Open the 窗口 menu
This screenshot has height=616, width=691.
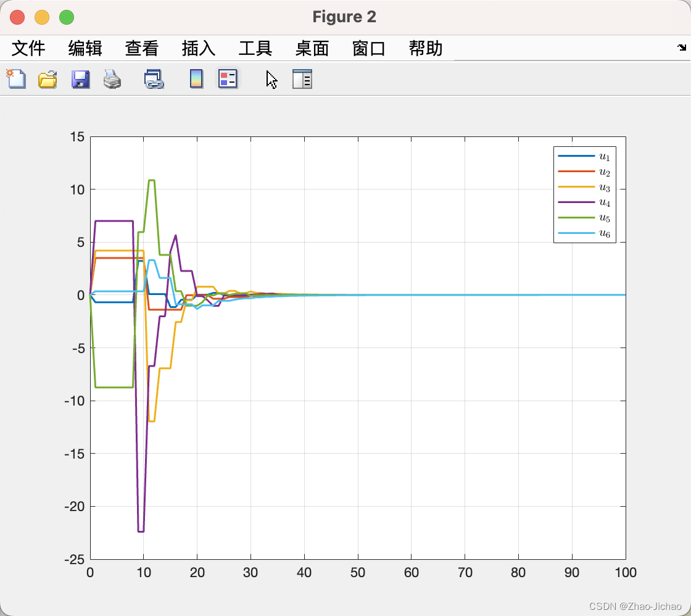pos(370,48)
